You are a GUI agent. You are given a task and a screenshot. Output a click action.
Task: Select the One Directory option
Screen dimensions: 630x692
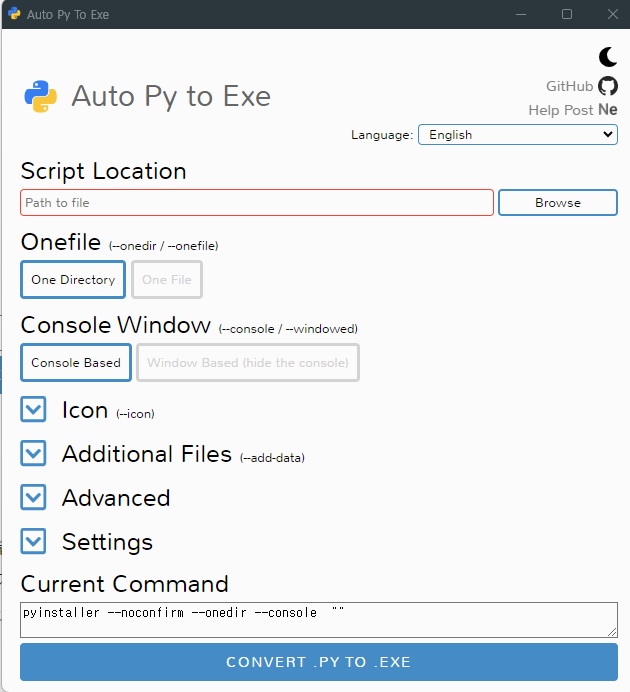click(x=73, y=279)
